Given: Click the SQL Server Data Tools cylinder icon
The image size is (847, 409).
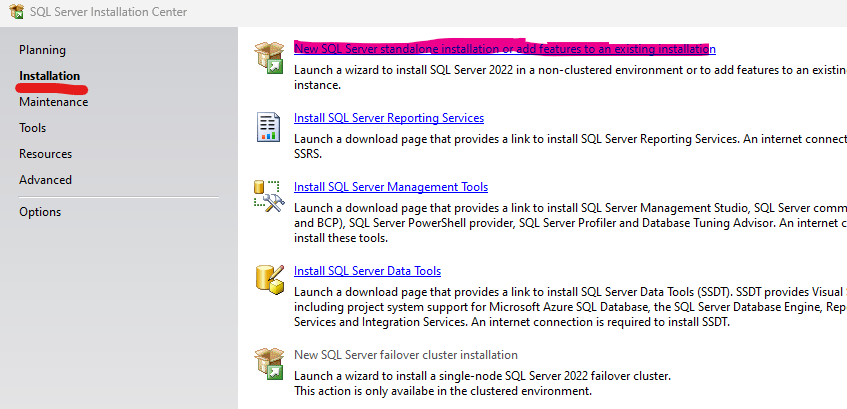Looking at the screenshot, I should coord(270,280).
